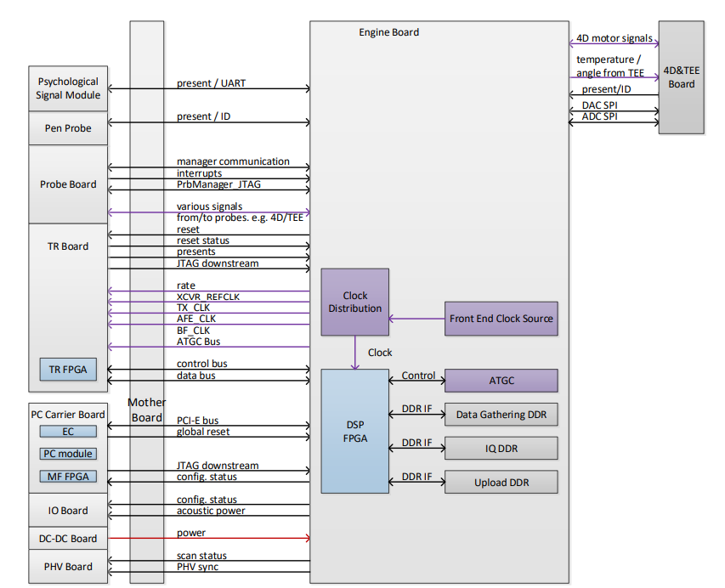
Task: Click the EC box in PC Carrier Board
Action: point(68,432)
